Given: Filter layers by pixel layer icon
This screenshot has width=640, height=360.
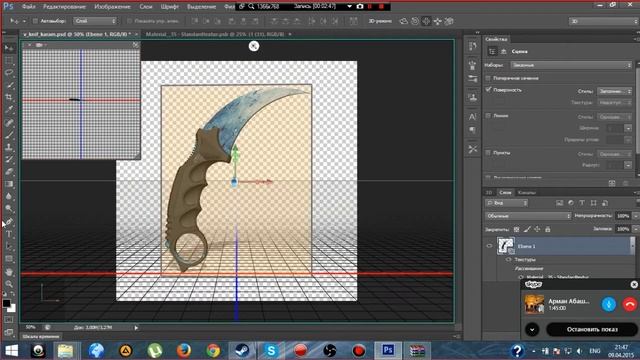Looking at the screenshot, I should tap(559, 203).
